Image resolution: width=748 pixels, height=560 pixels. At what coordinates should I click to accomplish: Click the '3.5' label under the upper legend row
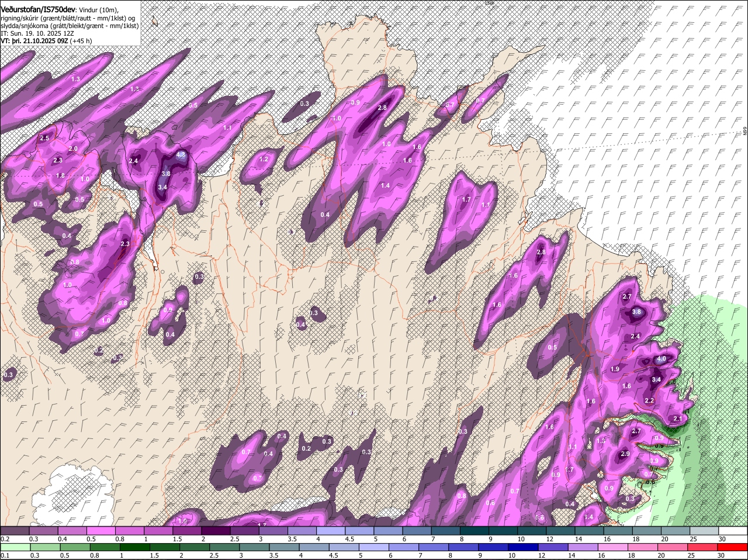coord(292,539)
